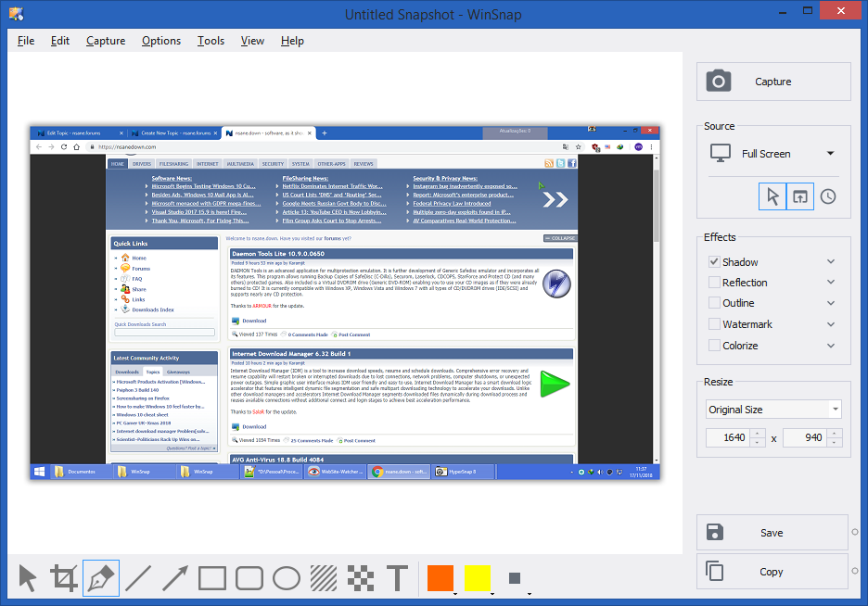Open the File menu
This screenshot has width=868, height=606.
point(26,41)
